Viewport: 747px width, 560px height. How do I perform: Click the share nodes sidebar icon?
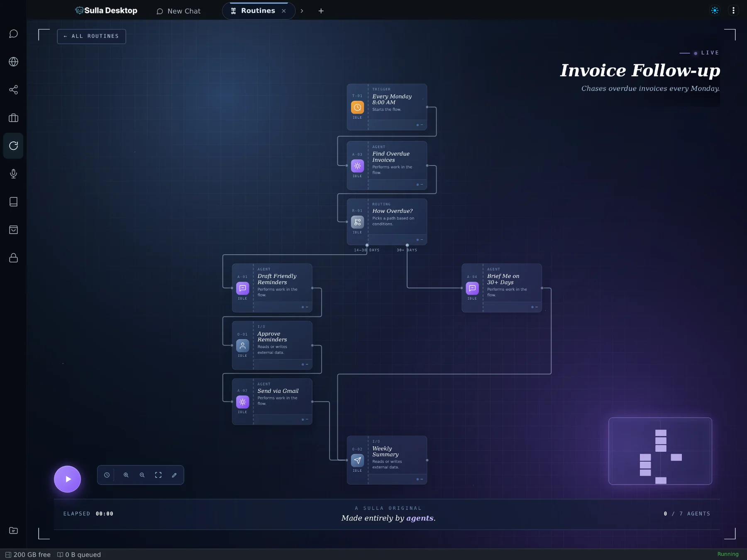click(13, 90)
